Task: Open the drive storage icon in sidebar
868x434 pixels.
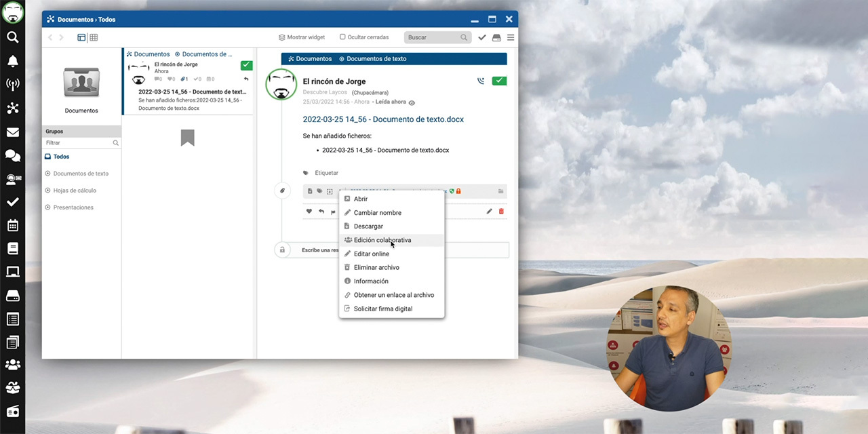Action: coord(12,296)
